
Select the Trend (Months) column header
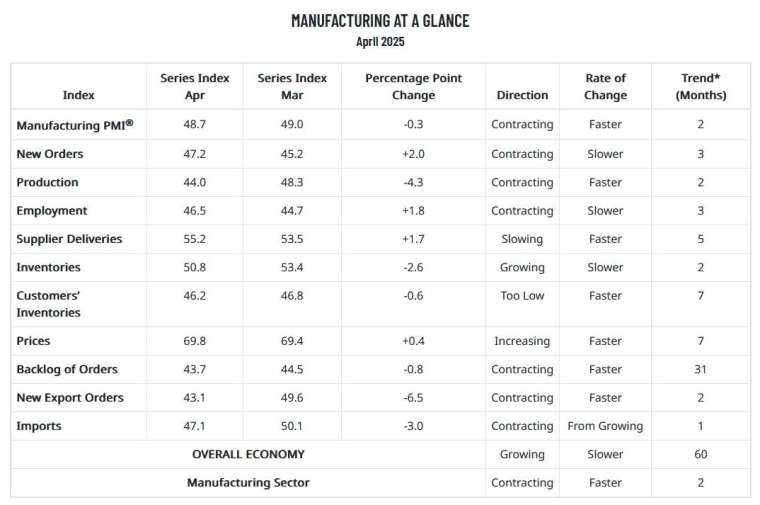(701, 86)
